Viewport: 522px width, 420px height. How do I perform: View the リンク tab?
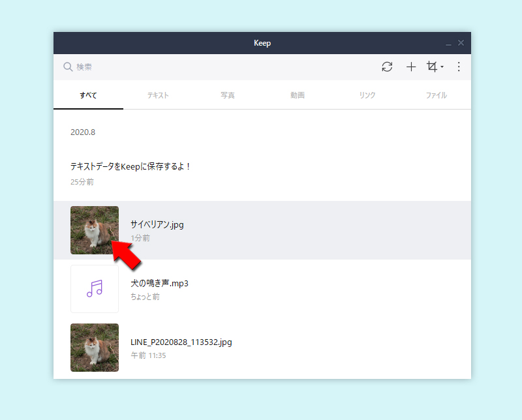367,95
